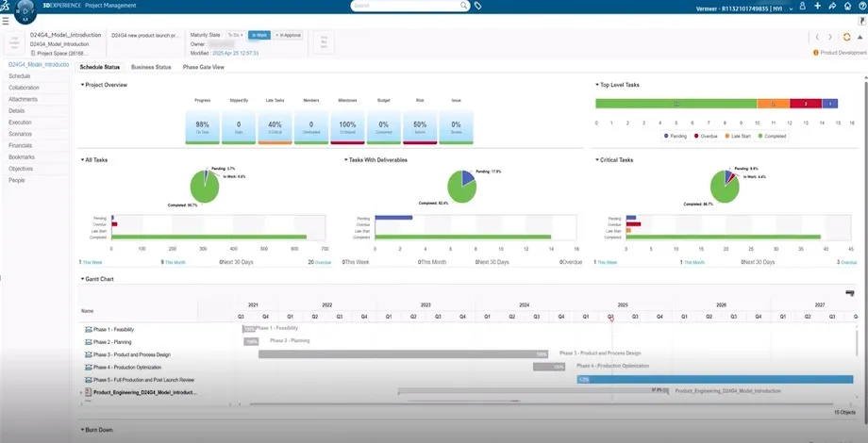
Task: Click the pop-out arrow icon below the top bar
Action: [862, 21]
